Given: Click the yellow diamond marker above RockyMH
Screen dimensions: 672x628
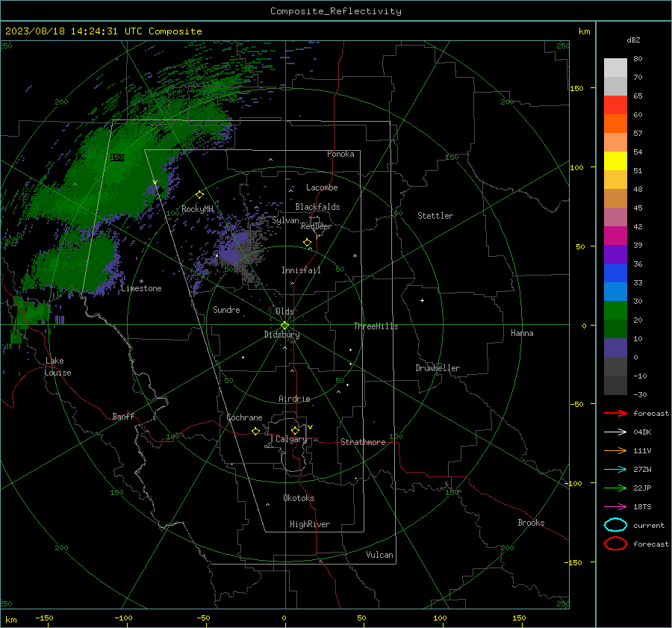Looking at the screenshot, I should (x=199, y=195).
